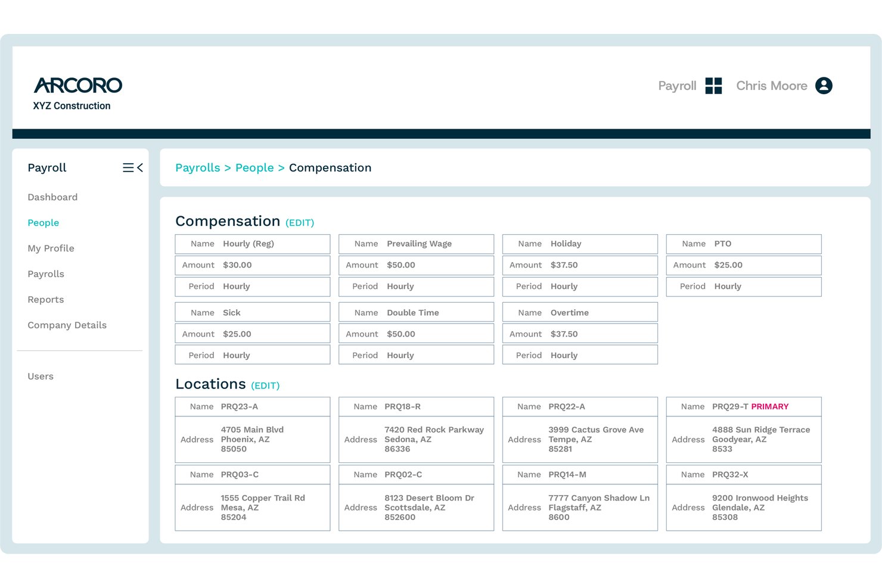The image size is (882, 588).
Task: Click the Payroll label in header
Action: [x=677, y=86]
